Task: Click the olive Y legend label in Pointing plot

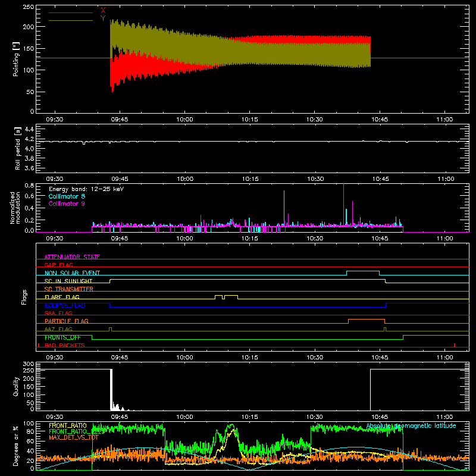Action: [103, 18]
